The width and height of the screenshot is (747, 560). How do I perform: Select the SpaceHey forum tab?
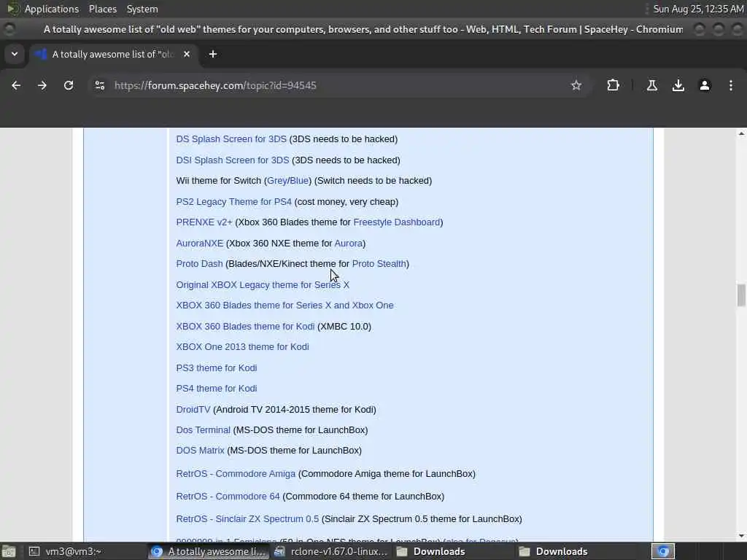[112, 54]
